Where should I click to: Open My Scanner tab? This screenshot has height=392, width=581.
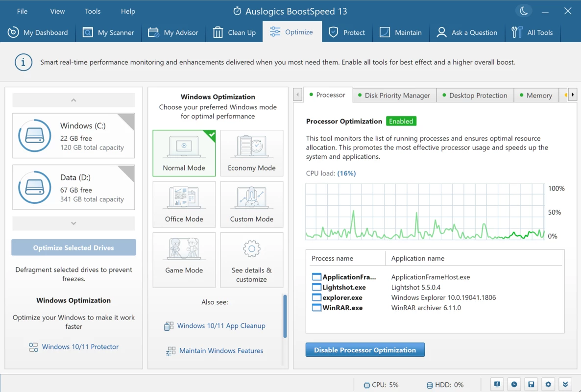(x=108, y=32)
